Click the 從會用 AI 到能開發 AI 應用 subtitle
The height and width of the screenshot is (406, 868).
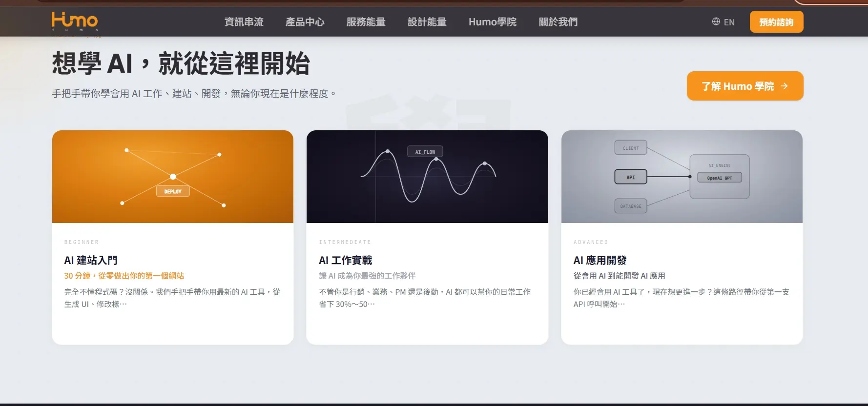(619, 276)
